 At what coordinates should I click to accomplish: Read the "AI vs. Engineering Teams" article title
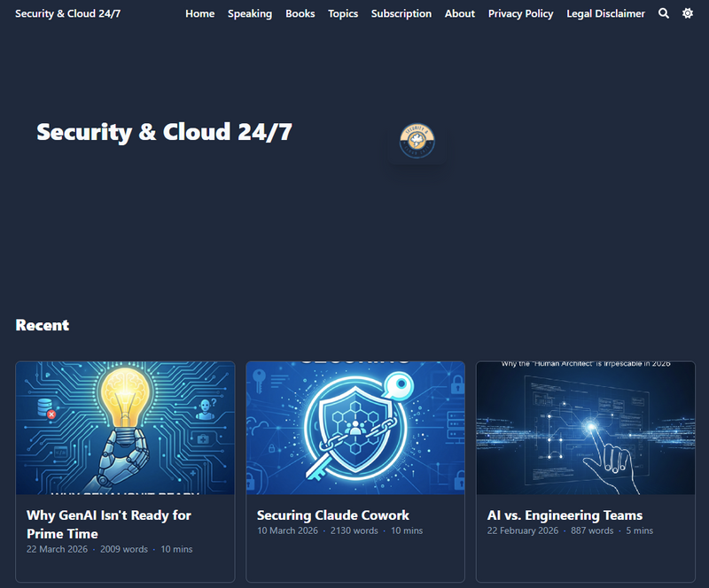565,515
